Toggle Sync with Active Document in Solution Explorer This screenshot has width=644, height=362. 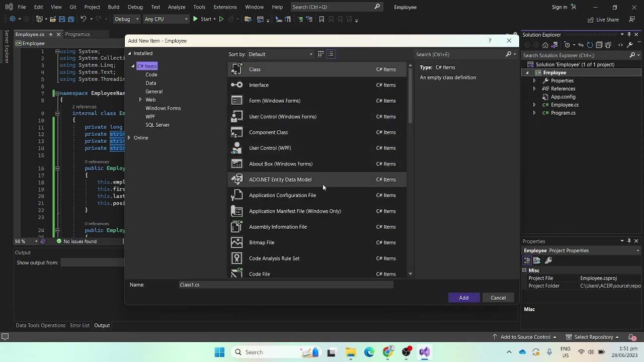[581, 45]
